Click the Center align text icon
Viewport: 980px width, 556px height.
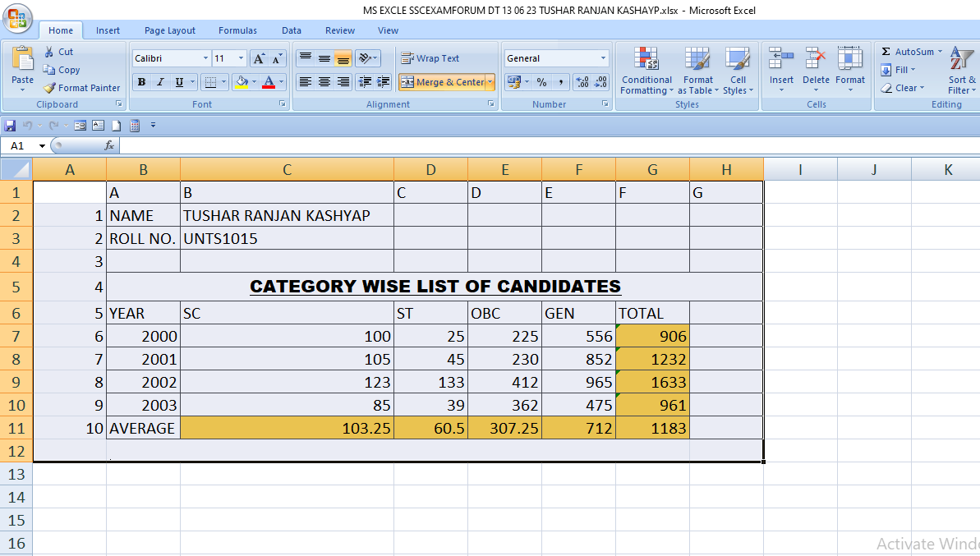pos(324,82)
